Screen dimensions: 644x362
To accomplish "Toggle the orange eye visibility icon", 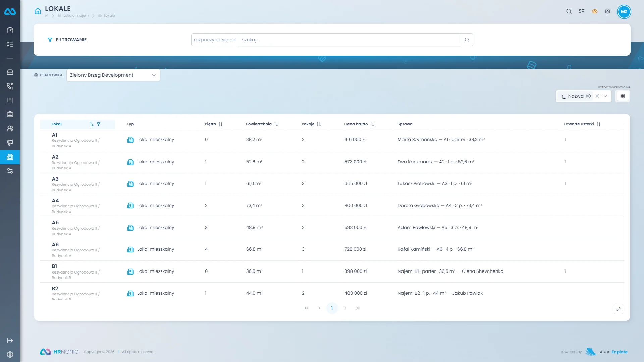I will (x=595, y=11).
